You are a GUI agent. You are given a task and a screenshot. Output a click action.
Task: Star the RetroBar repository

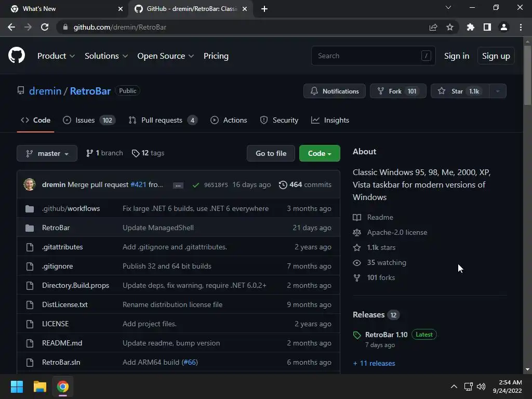pos(460,91)
